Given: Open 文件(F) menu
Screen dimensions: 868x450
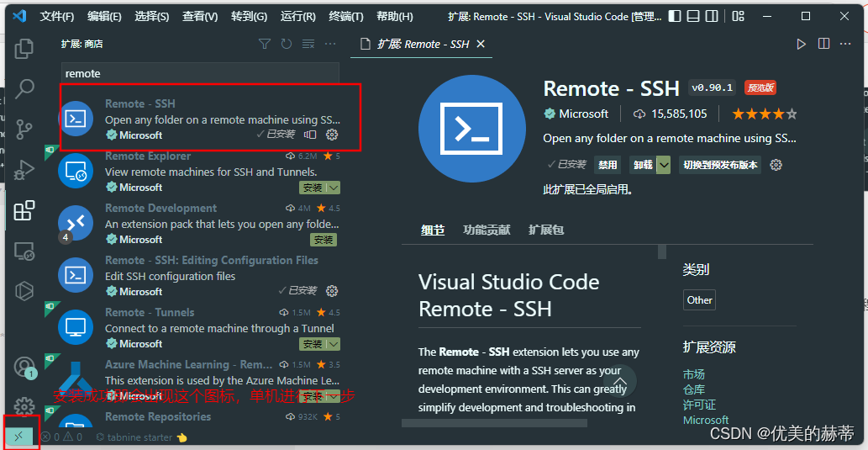Looking at the screenshot, I should pos(56,17).
